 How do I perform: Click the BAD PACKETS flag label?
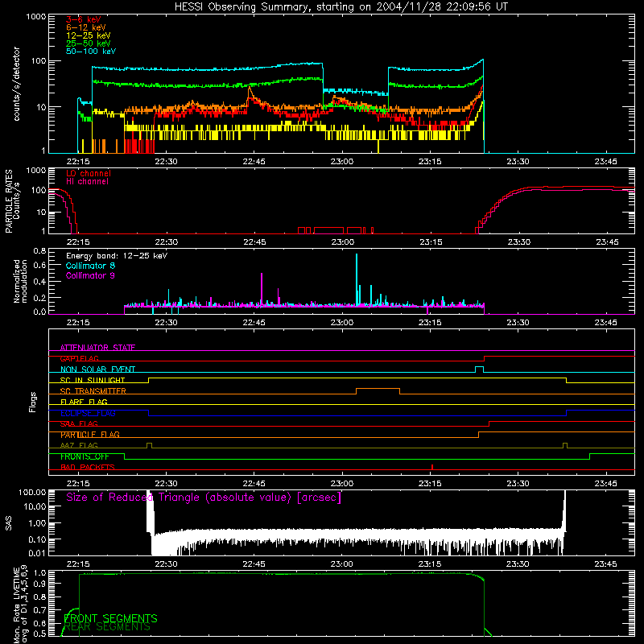pyautogui.click(x=88, y=467)
